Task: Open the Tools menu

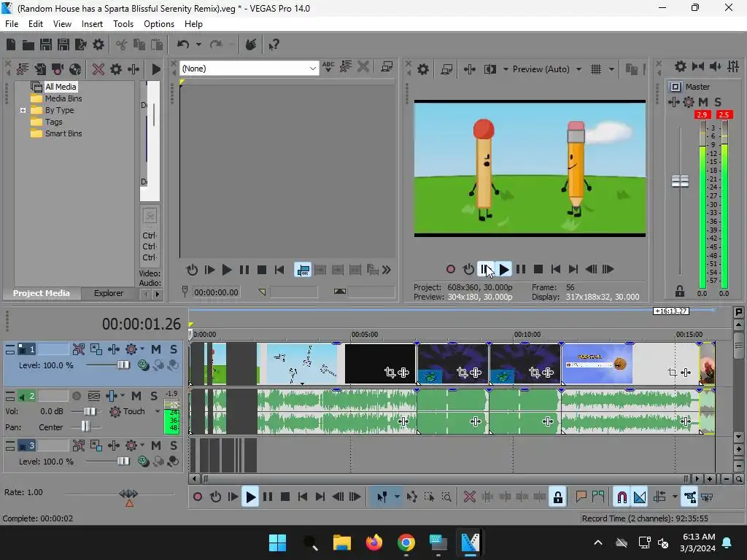Action: (123, 24)
